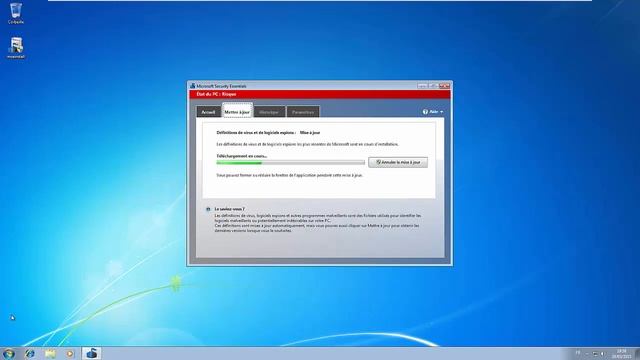The image size is (640, 360).
Task: Click the red État du PC status banner
Action: 320,94
